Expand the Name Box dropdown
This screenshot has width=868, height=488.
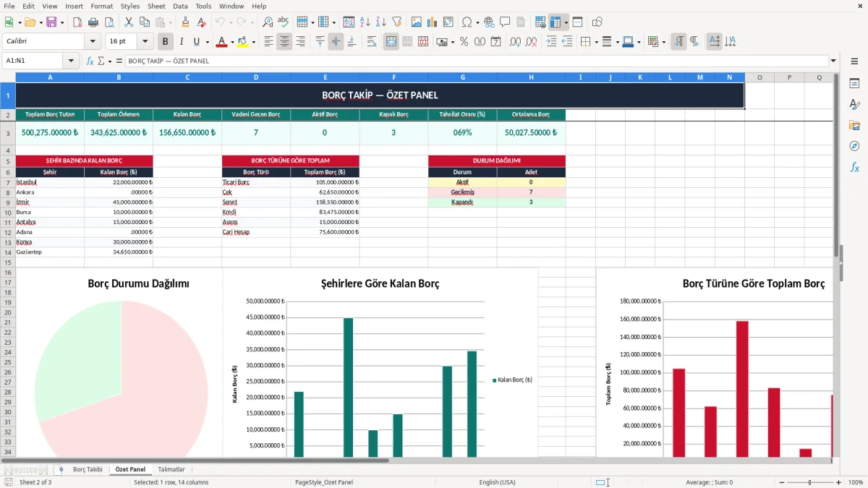[71, 61]
